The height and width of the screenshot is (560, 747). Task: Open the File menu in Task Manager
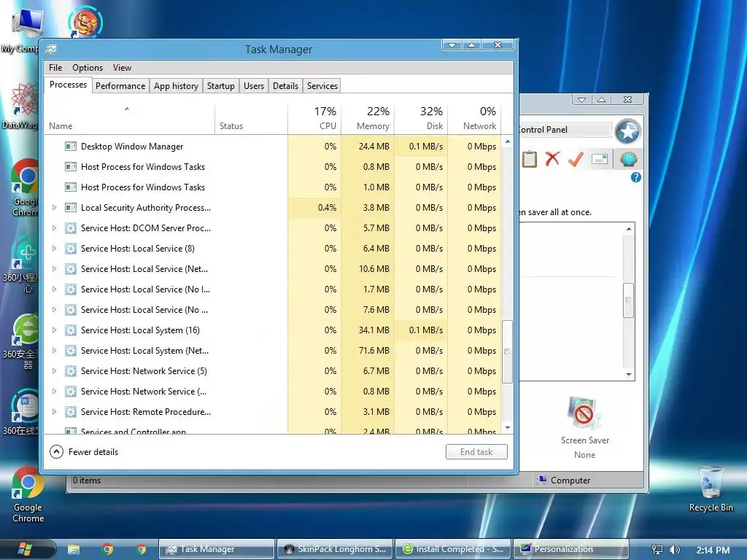point(55,68)
